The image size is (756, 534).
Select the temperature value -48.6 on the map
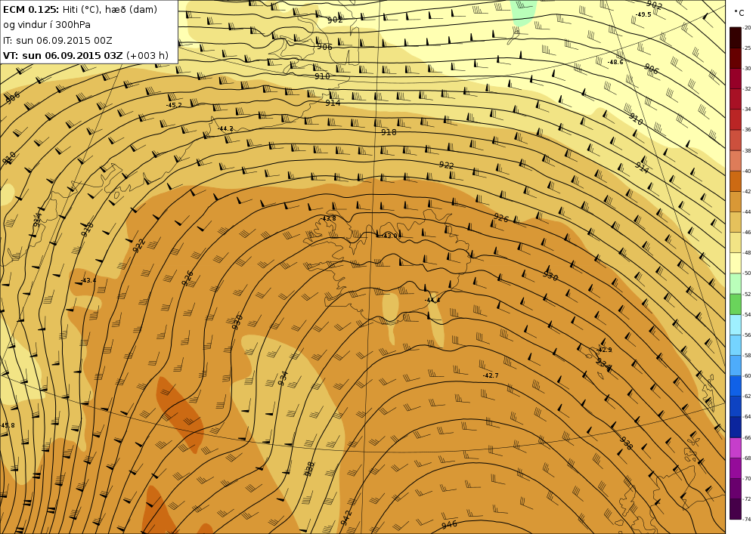[x=615, y=62]
